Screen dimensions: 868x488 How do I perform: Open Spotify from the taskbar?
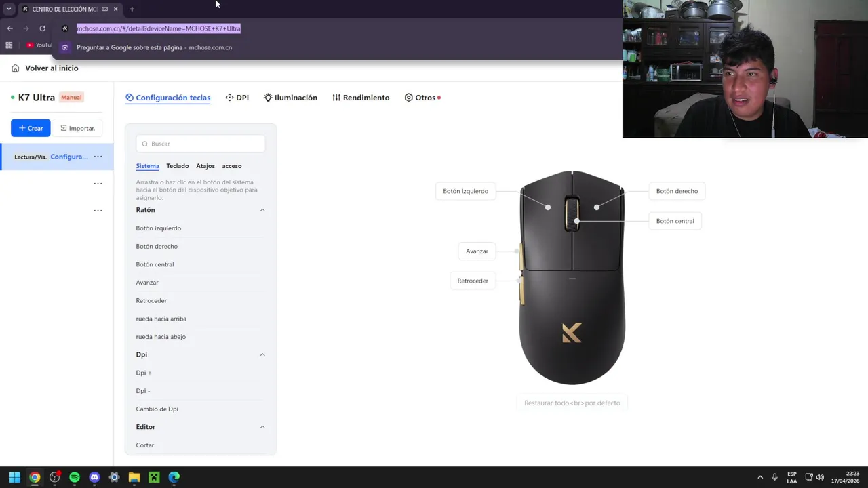click(x=75, y=477)
